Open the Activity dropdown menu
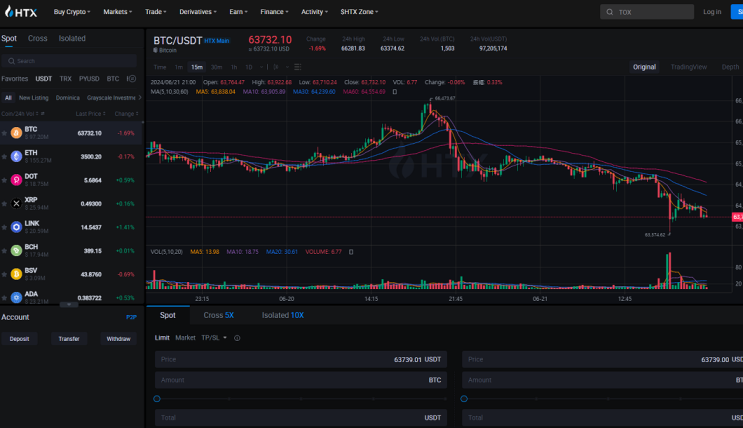This screenshot has height=428, width=743. coord(314,12)
